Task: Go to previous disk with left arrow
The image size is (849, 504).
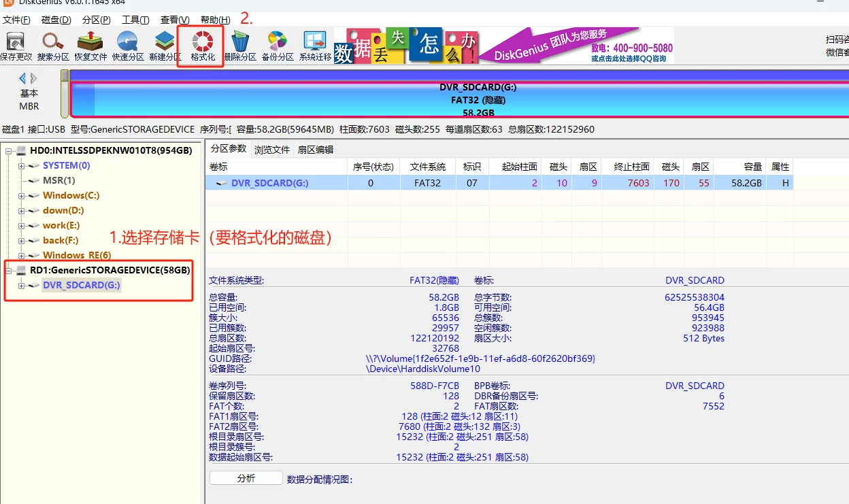Action: tap(22, 78)
